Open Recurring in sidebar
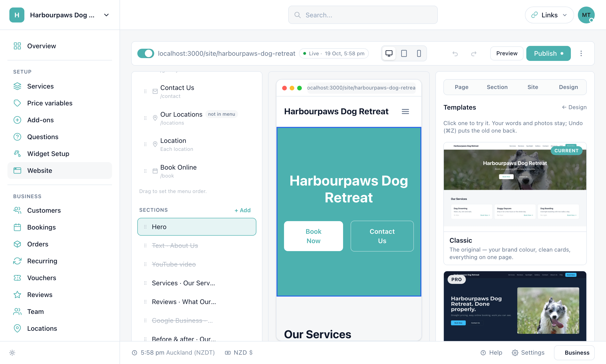 (x=60, y=261)
